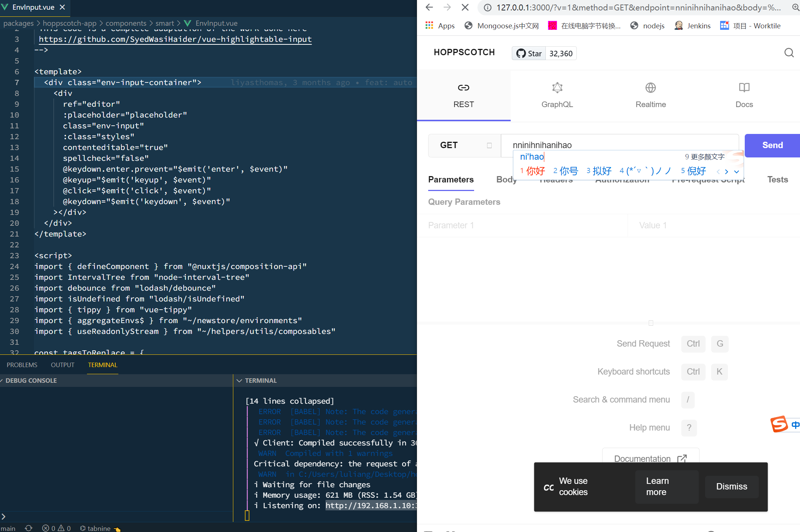This screenshot has height=532, width=800.
Task: Open Docs book icon
Action: pos(744,88)
